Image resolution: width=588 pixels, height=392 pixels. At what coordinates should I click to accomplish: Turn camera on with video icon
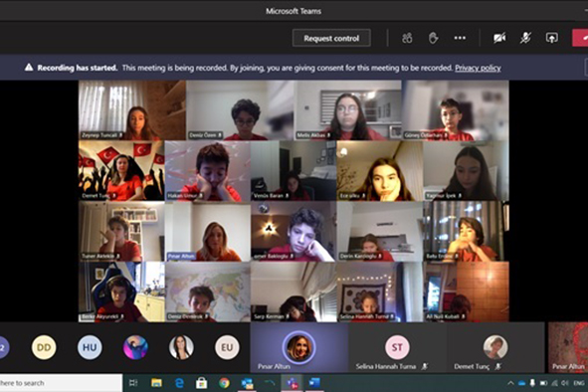[499, 38]
